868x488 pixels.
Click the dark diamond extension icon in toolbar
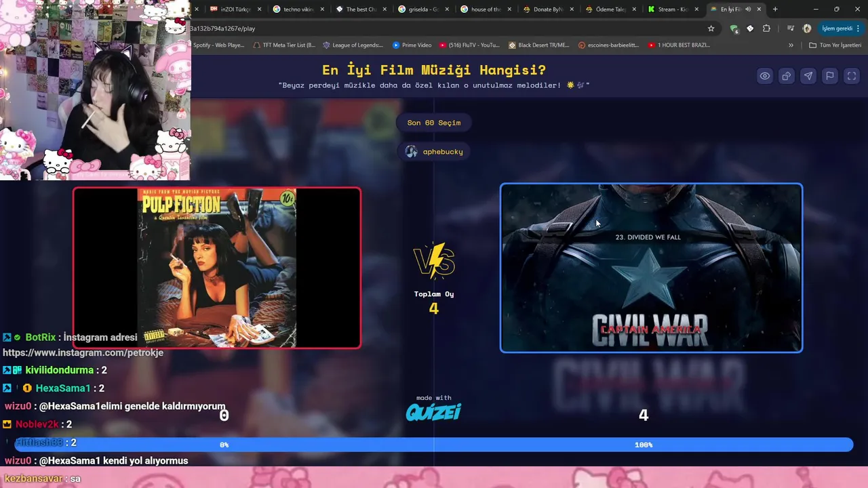750,28
